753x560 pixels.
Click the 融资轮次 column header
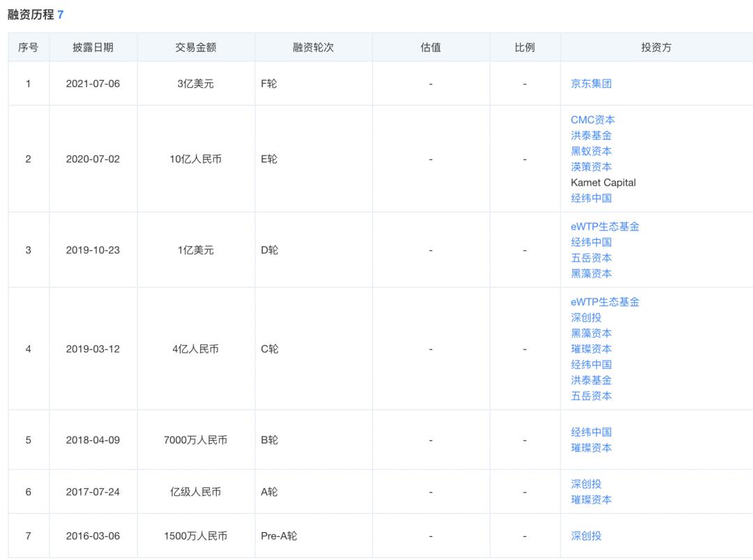(313, 47)
